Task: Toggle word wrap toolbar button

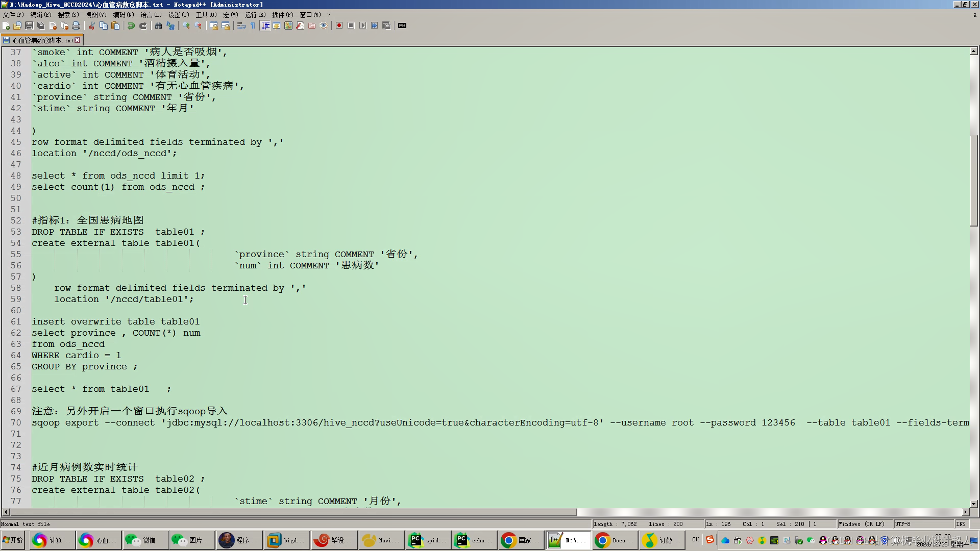Action: tap(241, 26)
